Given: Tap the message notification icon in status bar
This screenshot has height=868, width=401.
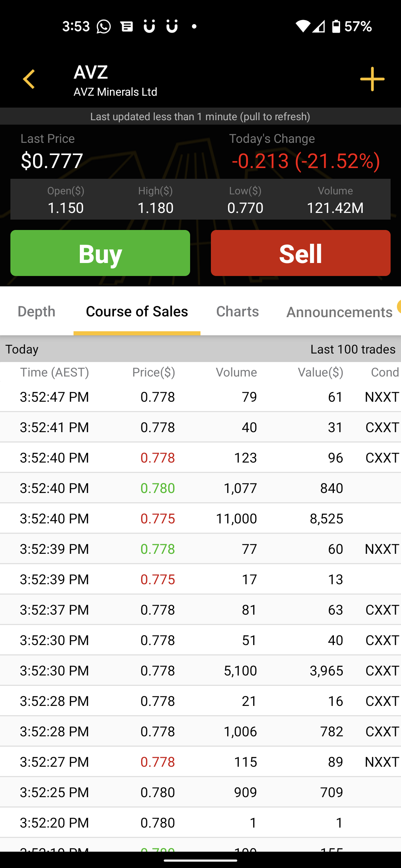Looking at the screenshot, I should pos(127,26).
